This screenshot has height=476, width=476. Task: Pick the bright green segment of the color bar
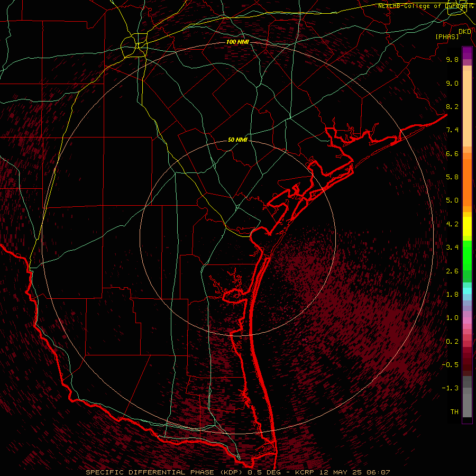point(467,255)
